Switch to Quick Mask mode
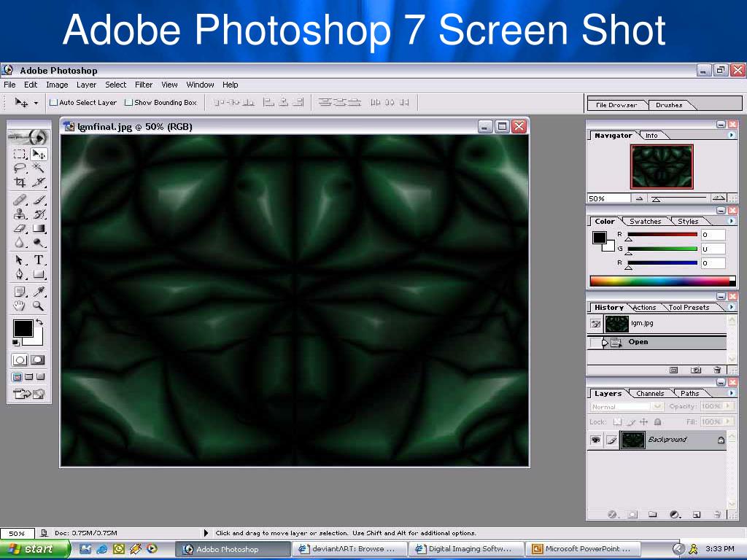 (38, 360)
